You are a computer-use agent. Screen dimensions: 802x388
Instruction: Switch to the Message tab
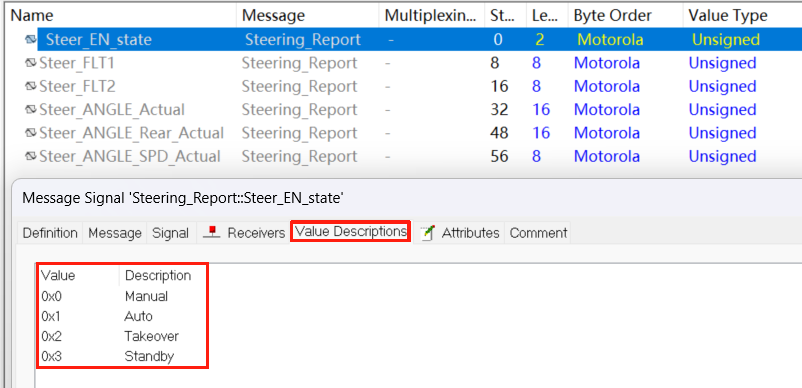[x=115, y=233]
